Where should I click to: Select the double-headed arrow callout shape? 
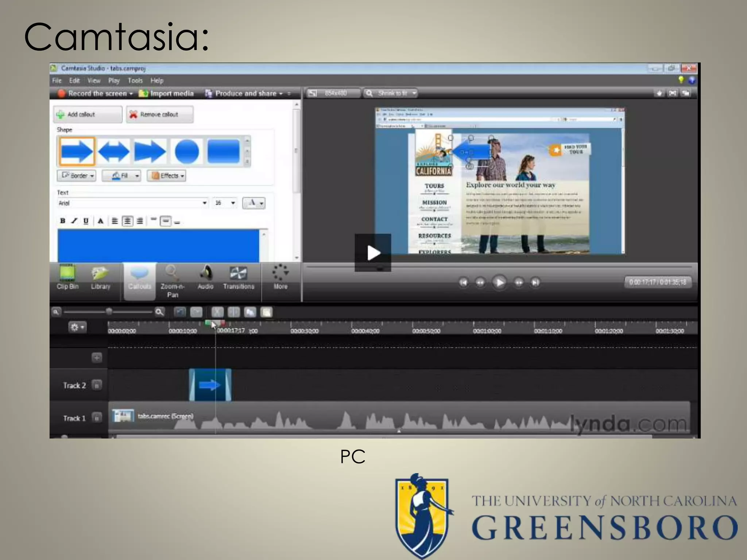point(113,151)
